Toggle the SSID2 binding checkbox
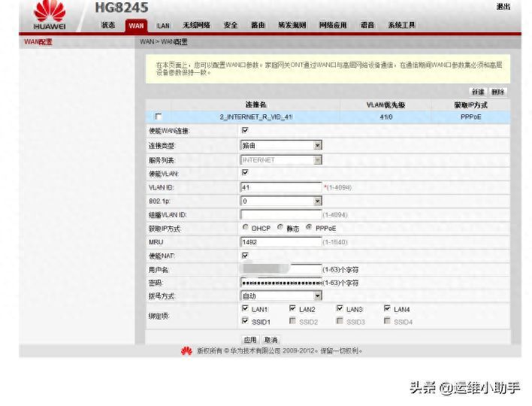 (292, 321)
